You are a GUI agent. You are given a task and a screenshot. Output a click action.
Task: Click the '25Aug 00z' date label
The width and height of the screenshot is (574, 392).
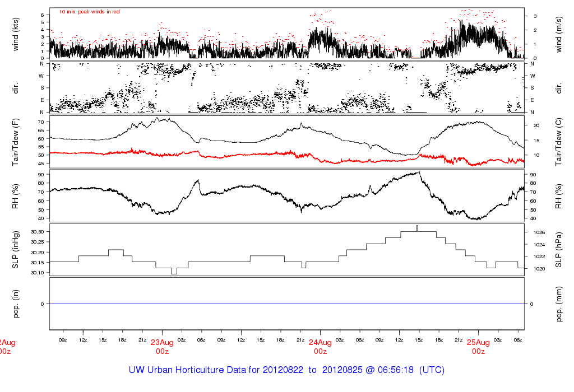pos(479,347)
